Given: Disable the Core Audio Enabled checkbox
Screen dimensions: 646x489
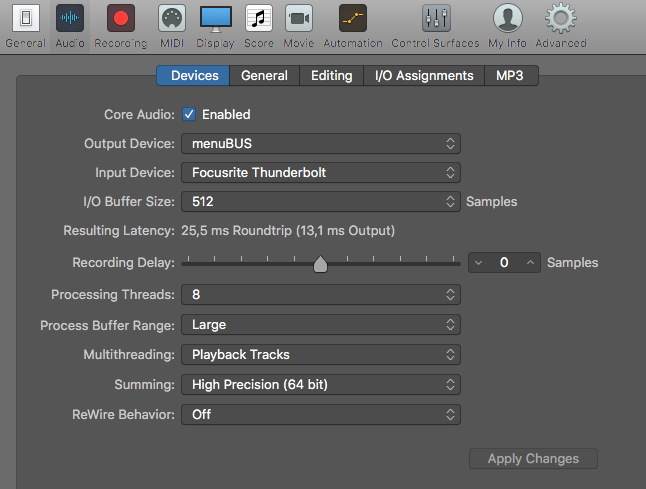Looking at the screenshot, I should click(x=189, y=115).
